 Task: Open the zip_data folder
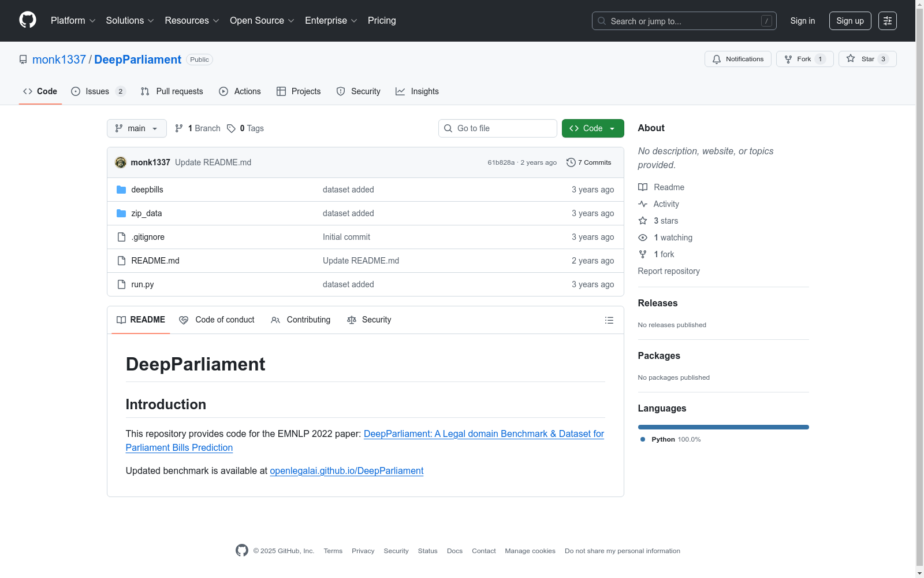click(x=147, y=213)
